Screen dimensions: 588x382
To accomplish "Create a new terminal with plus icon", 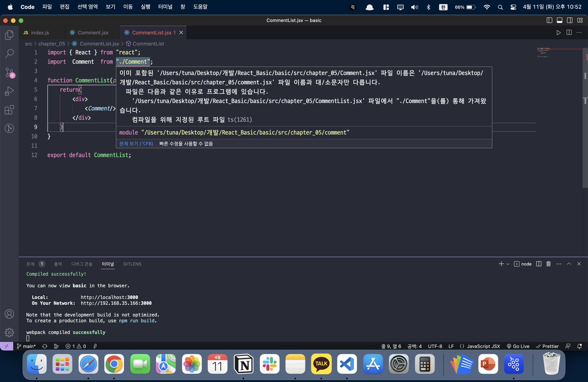I will point(501,264).
